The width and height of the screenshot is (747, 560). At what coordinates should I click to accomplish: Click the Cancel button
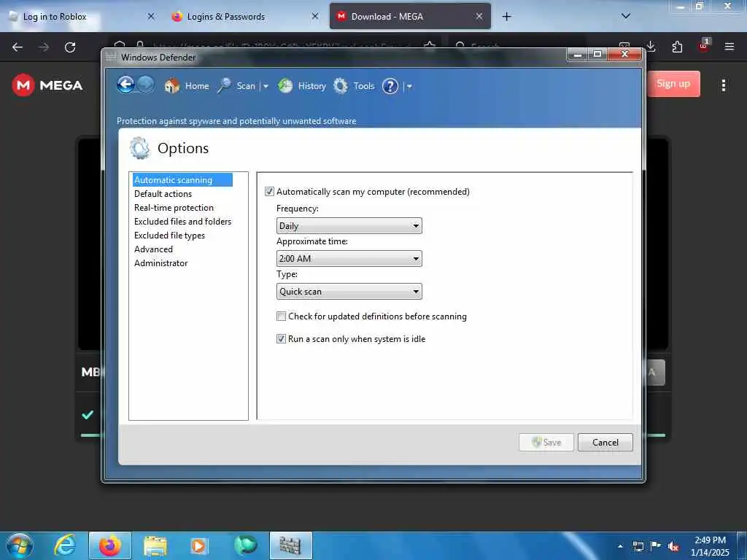tap(605, 443)
